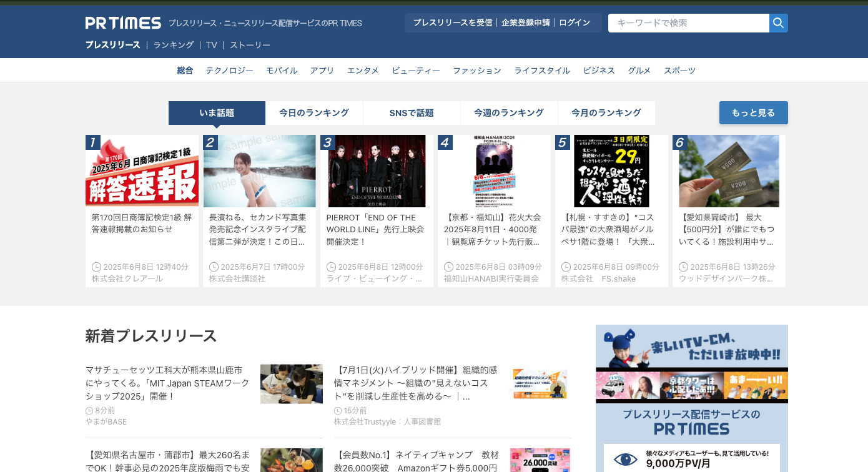Viewport: 868px width, 472px height.
Task: Open the ストーリー header tab
Action: pyautogui.click(x=250, y=45)
